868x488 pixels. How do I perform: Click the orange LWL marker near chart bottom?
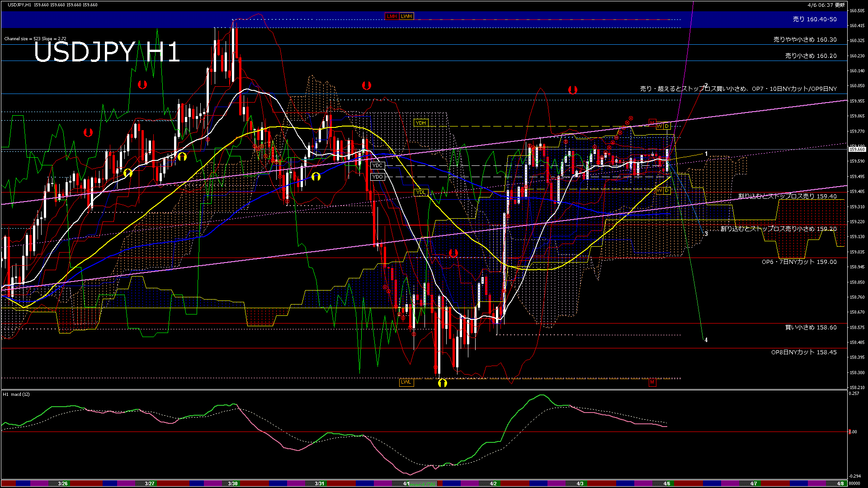click(406, 382)
